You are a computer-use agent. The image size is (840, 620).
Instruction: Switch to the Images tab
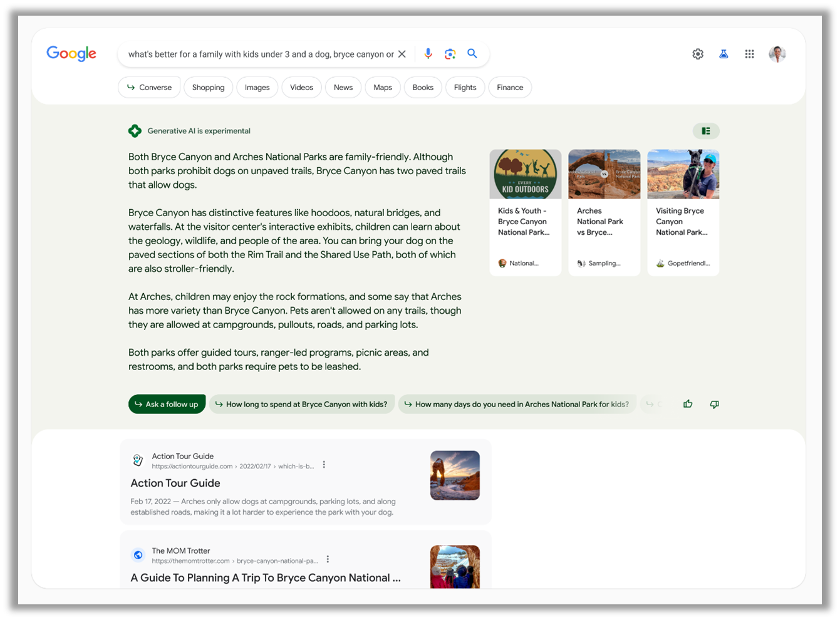[x=257, y=87]
